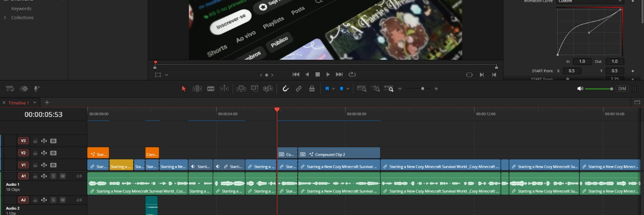Toggle Linked Selection chain icon
Viewport: 644px width, 215px height.
click(x=299, y=89)
